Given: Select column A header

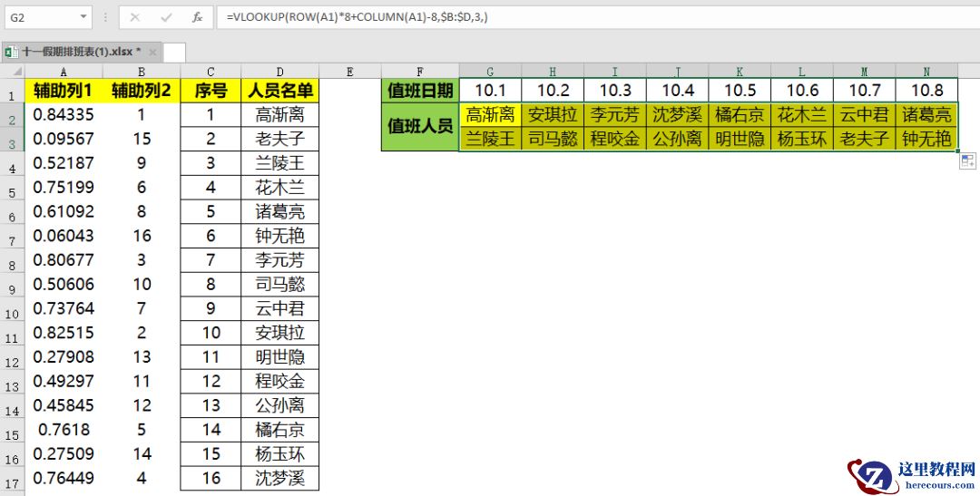Looking at the screenshot, I should click(64, 72).
